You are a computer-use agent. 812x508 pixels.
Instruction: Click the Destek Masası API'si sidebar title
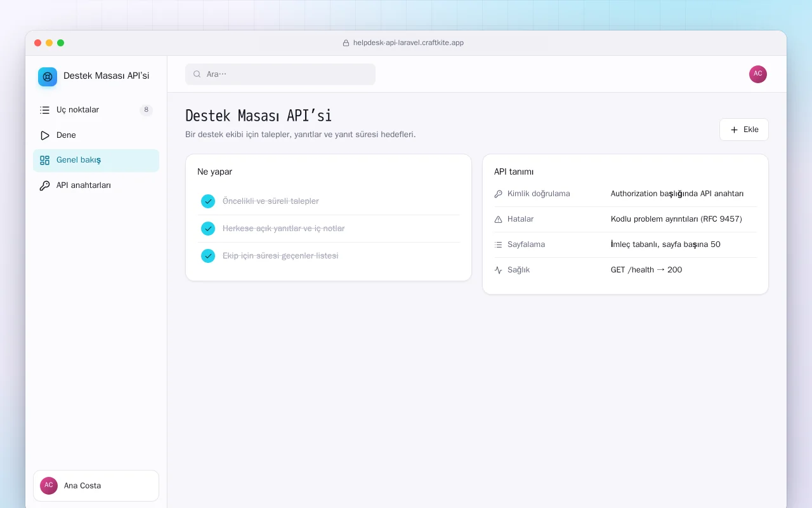tap(107, 76)
